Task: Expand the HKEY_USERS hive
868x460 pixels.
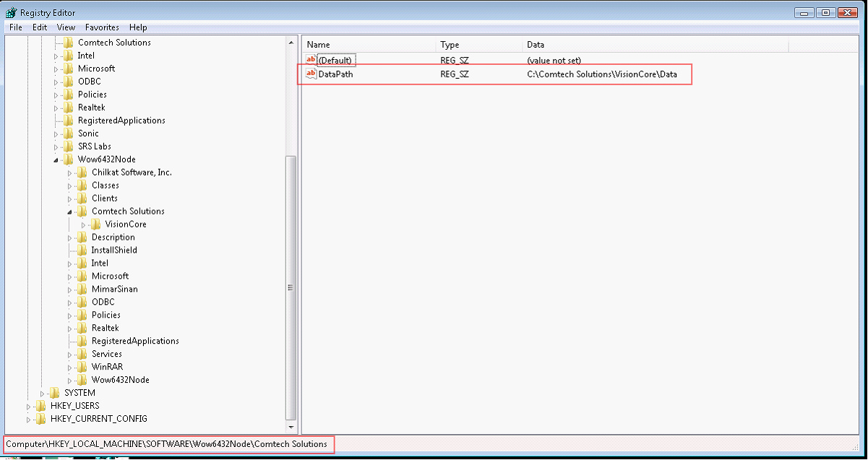Action: [30, 407]
